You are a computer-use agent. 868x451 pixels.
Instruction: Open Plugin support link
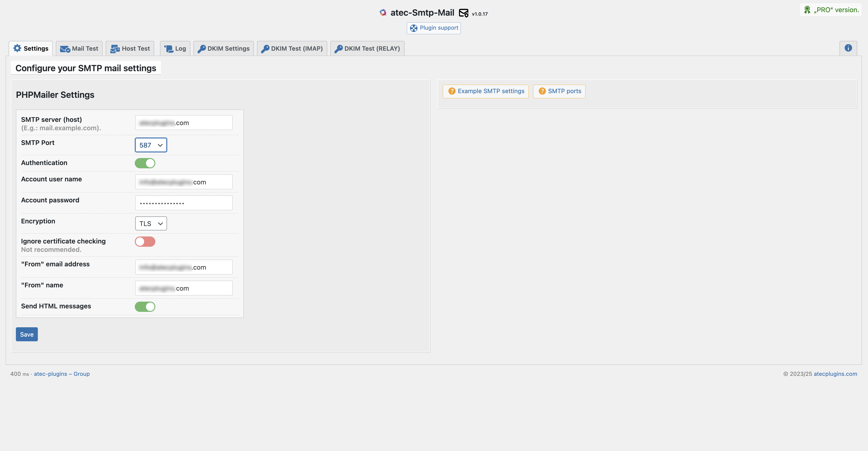pyautogui.click(x=434, y=28)
